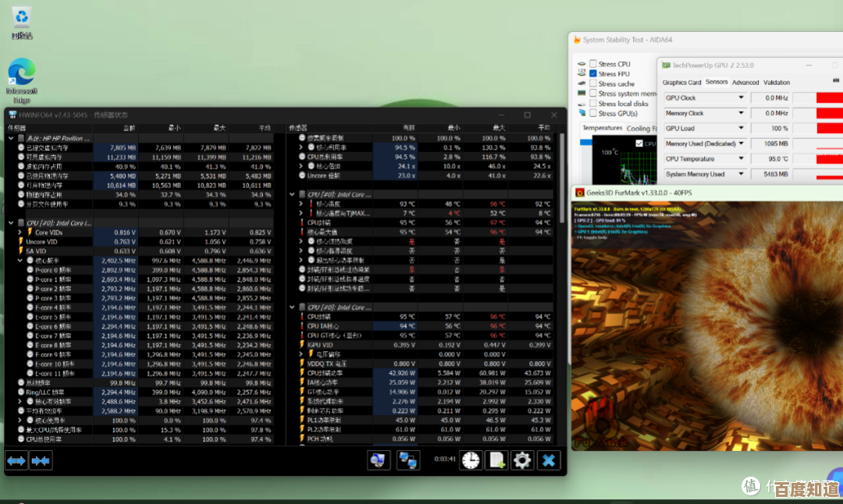Uncheck the Stress FPU checkbox
The width and height of the screenshot is (843, 504).
593,74
